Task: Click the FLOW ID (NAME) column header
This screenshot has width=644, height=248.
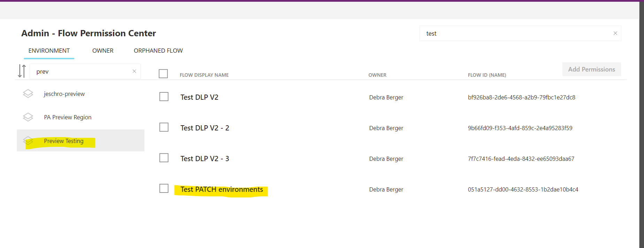Action: pyautogui.click(x=487, y=75)
